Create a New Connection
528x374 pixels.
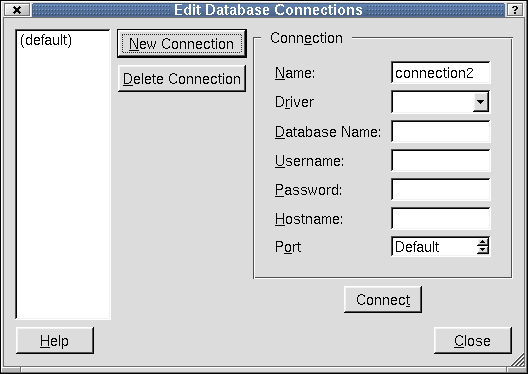point(182,43)
